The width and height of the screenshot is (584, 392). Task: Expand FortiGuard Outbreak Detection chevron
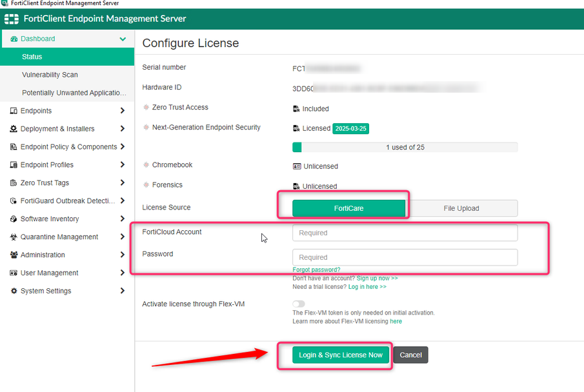[123, 201]
